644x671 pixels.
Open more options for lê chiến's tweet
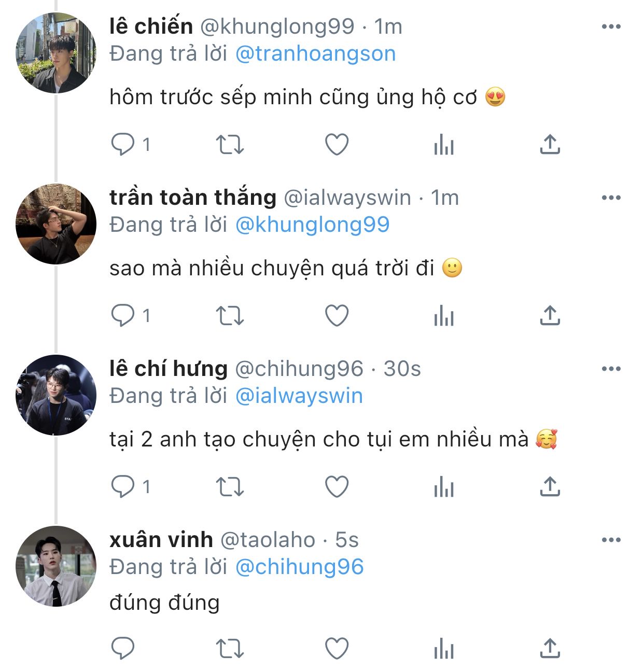pos(611,27)
